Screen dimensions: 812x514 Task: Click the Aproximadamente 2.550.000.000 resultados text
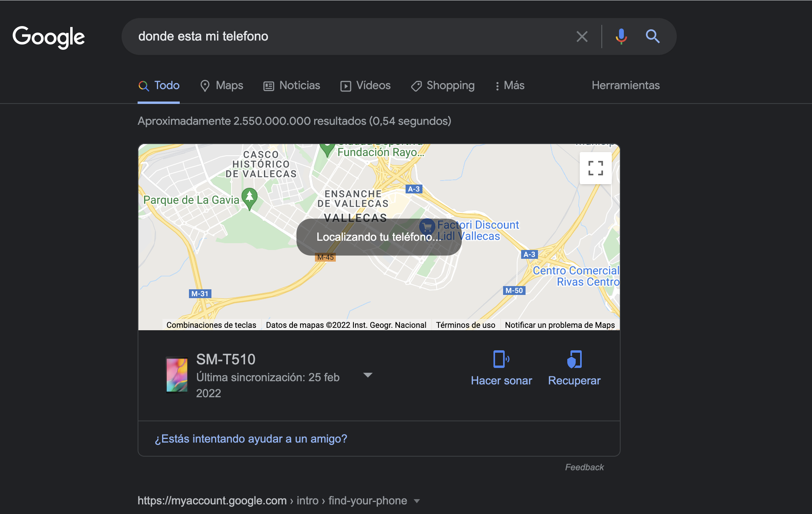pyautogui.click(x=294, y=121)
